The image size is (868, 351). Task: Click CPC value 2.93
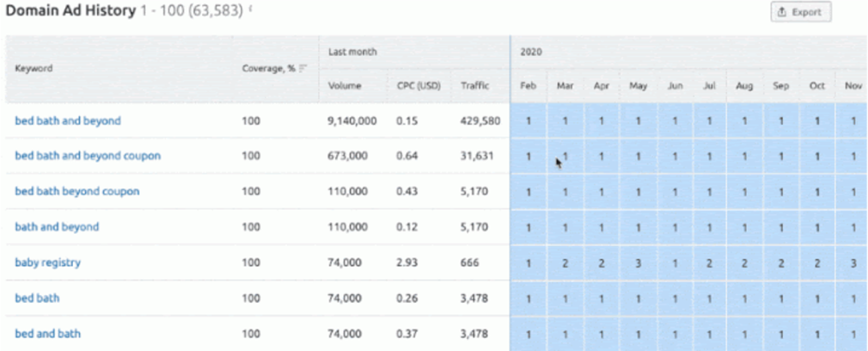[406, 262]
